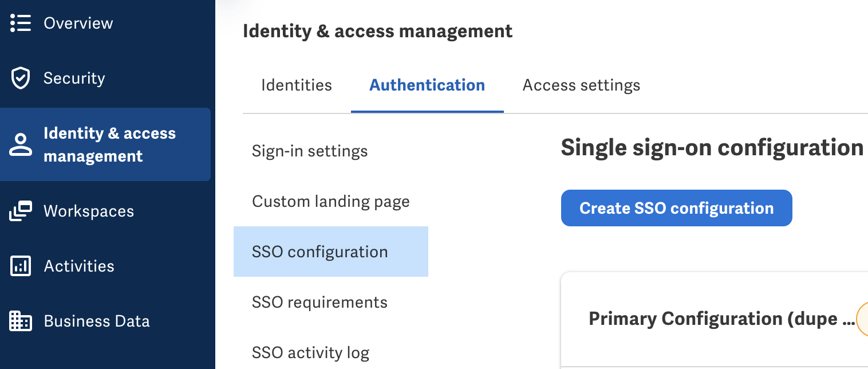Viewport: 868px width, 369px height.
Task: Click Create SSO configuration button
Action: tap(676, 208)
